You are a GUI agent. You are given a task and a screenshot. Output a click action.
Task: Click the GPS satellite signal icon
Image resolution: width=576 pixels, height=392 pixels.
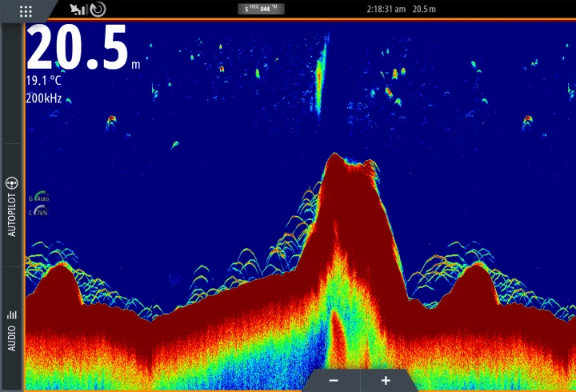tap(78, 10)
